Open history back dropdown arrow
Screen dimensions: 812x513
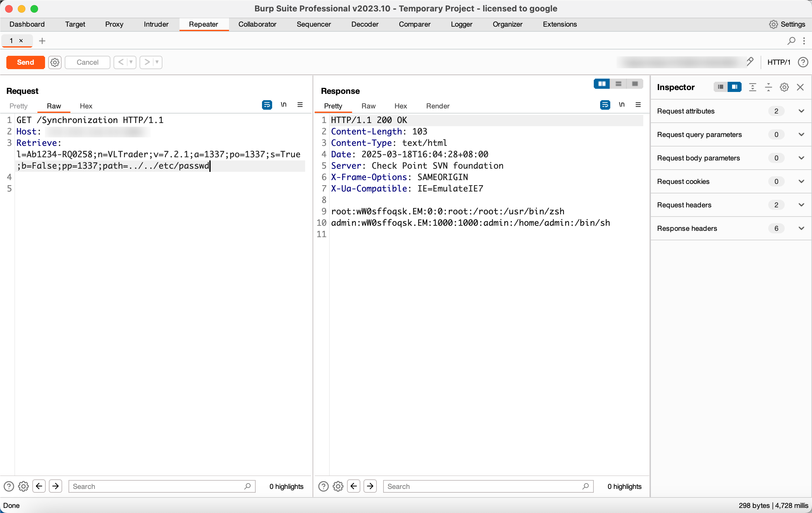click(x=131, y=62)
